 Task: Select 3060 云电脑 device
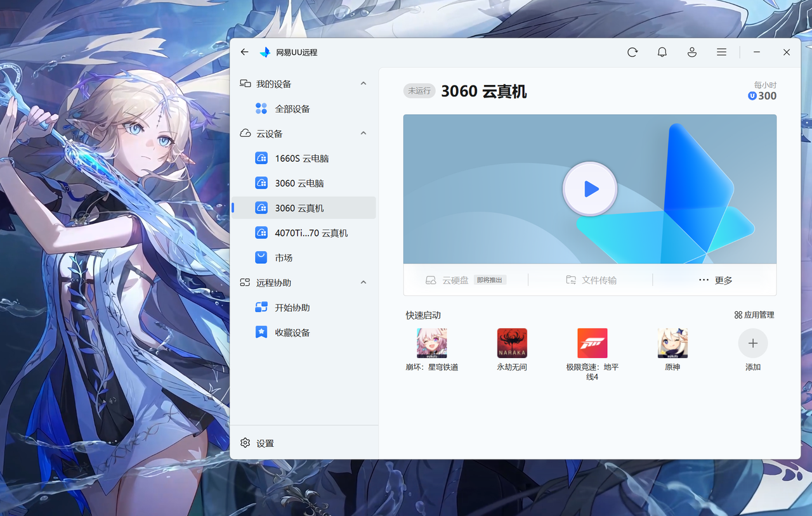point(304,183)
